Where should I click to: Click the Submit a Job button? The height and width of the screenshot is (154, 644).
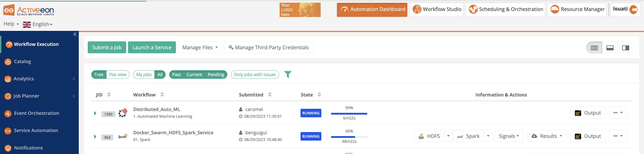point(107,47)
